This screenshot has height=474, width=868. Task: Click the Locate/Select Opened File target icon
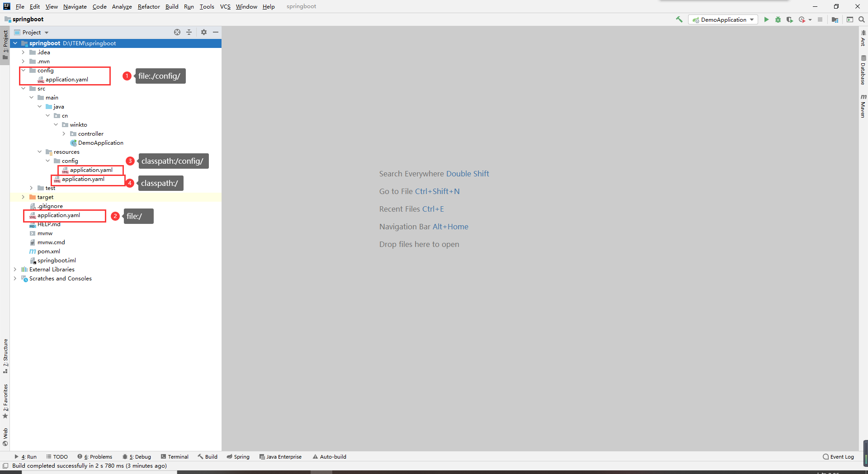click(x=177, y=32)
